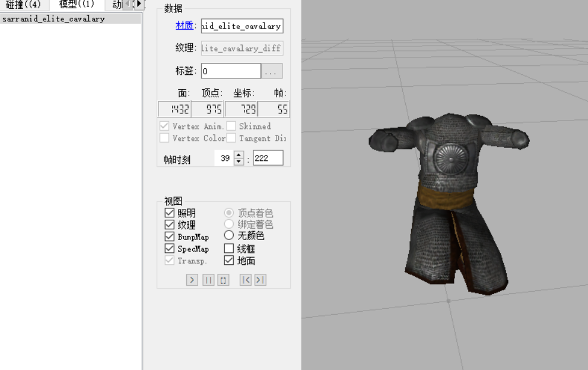Decrease frame number with down arrow
This screenshot has height=370, width=588.
(x=239, y=162)
